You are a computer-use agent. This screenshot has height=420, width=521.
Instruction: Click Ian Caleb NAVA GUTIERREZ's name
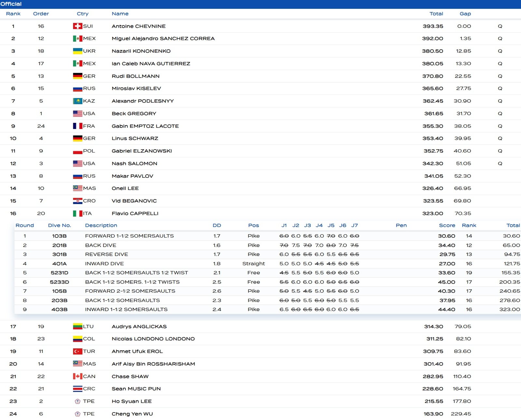[x=151, y=64]
